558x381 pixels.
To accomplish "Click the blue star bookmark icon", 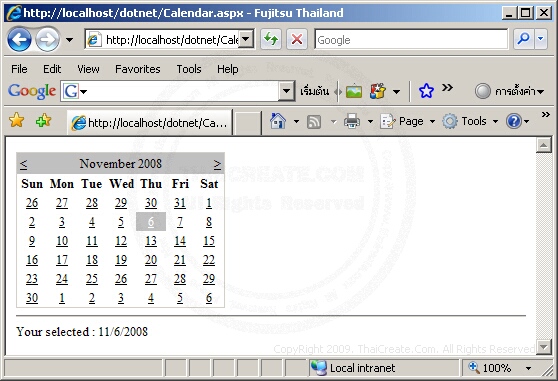I will click(x=426, y=91).
